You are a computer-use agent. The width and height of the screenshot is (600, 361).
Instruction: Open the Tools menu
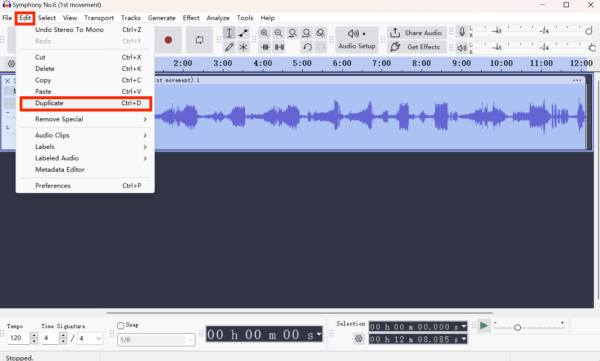245,18
